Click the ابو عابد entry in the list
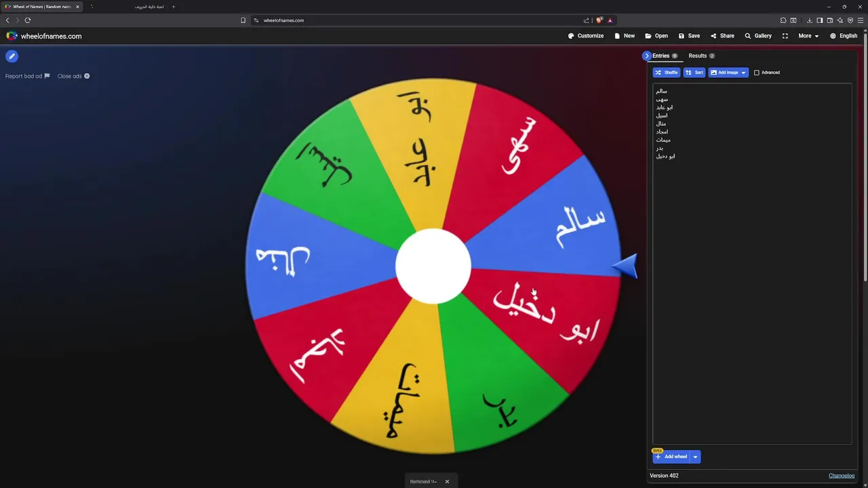 click(665, 107)
